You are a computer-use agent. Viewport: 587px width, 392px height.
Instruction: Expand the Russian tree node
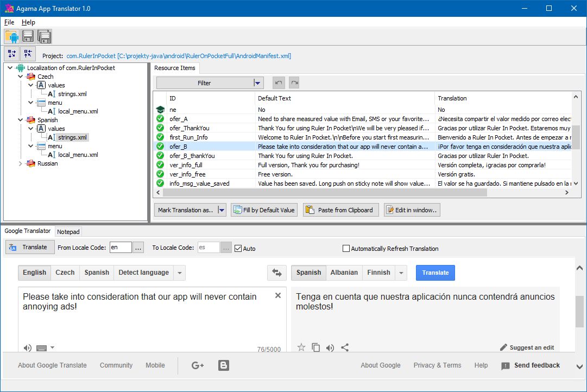pos(21,163)
